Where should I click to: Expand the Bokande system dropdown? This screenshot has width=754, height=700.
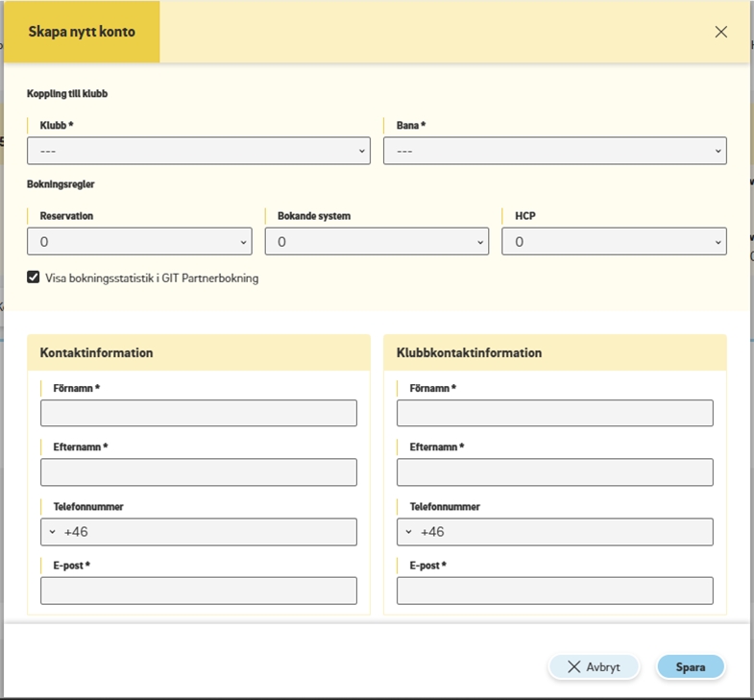click(377, 242)
